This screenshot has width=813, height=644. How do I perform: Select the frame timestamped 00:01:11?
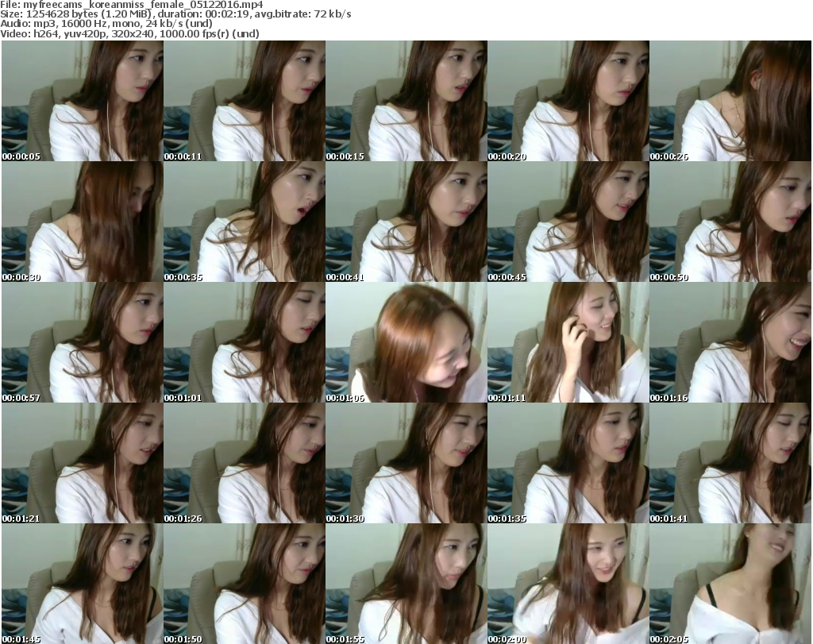(568, 343)
